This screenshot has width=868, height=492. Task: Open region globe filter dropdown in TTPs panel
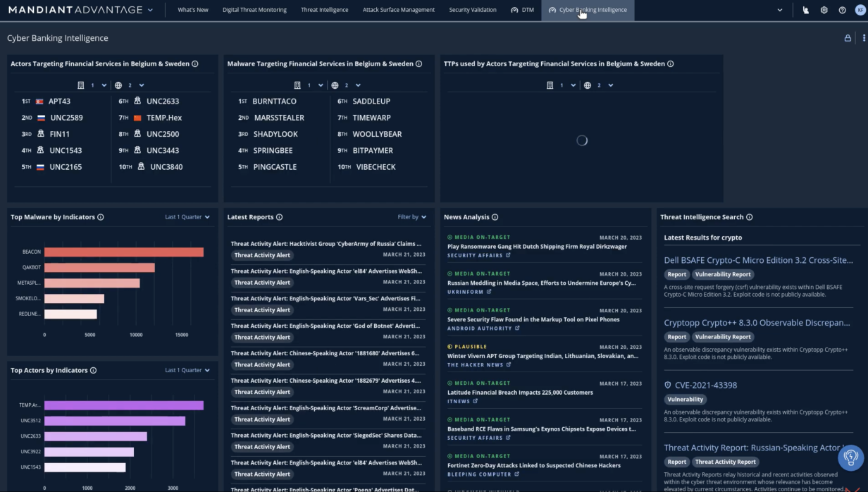click(x=599, y=85)
